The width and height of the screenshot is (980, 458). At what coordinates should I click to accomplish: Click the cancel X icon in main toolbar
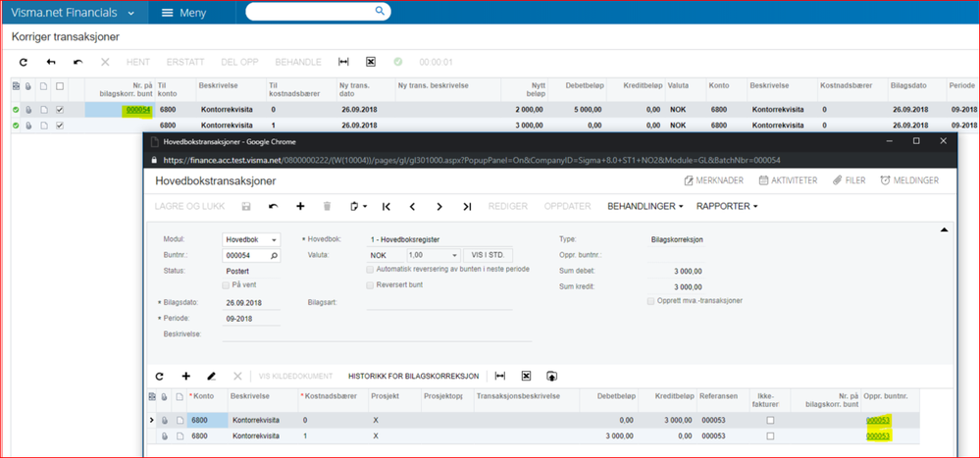(105, 62)
